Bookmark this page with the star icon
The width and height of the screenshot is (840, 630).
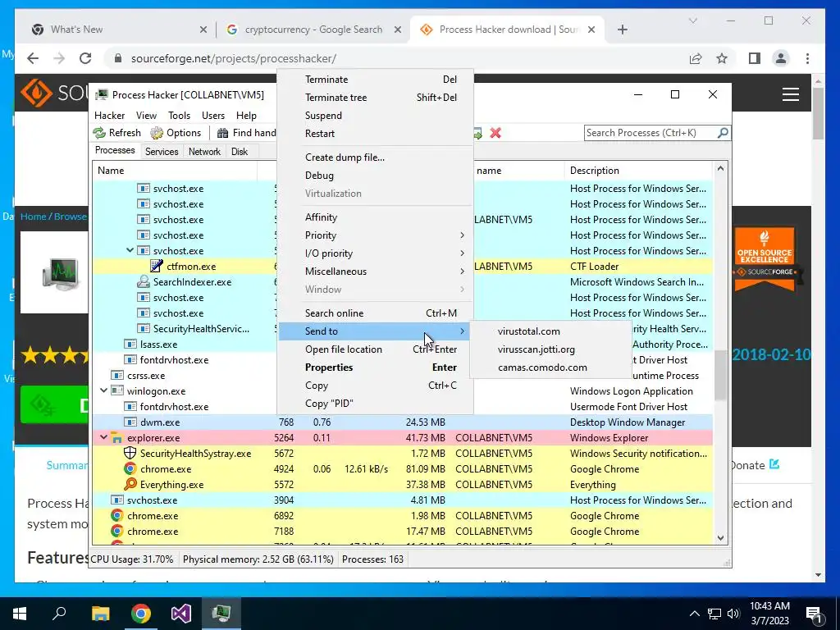[x=722, y=58]
